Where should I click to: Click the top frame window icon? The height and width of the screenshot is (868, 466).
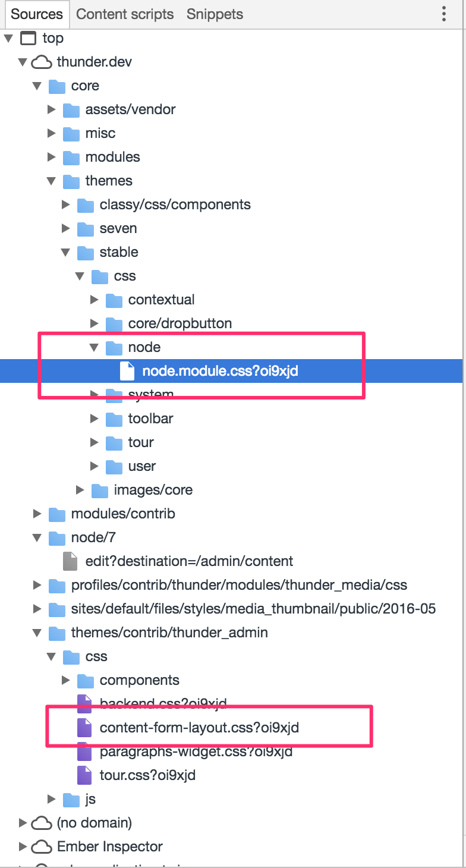tap(28, 39)
